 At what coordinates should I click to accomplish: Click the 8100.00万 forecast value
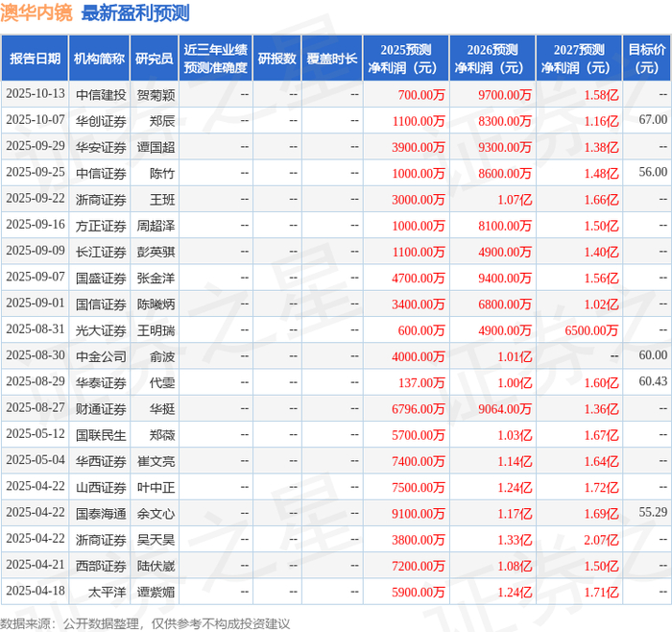[505, 226]
